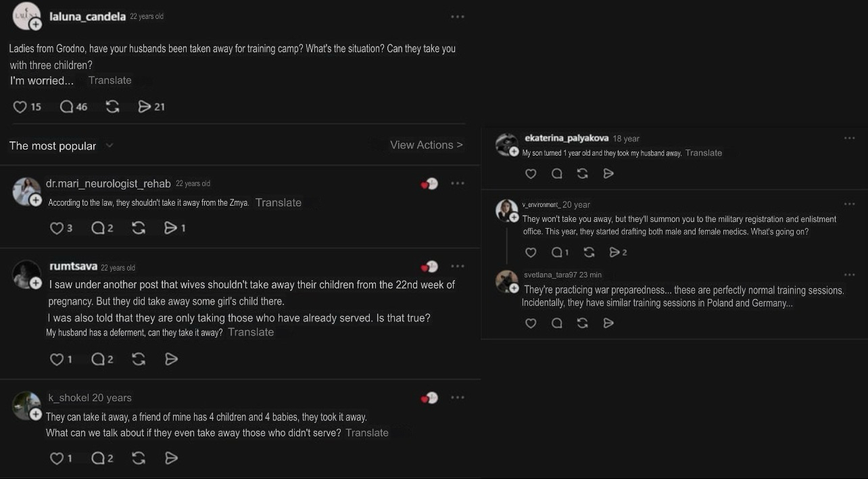Share laluna_candela's post via send icon
This screenshot has height=479, width=868.
click(x=145, y=107)
